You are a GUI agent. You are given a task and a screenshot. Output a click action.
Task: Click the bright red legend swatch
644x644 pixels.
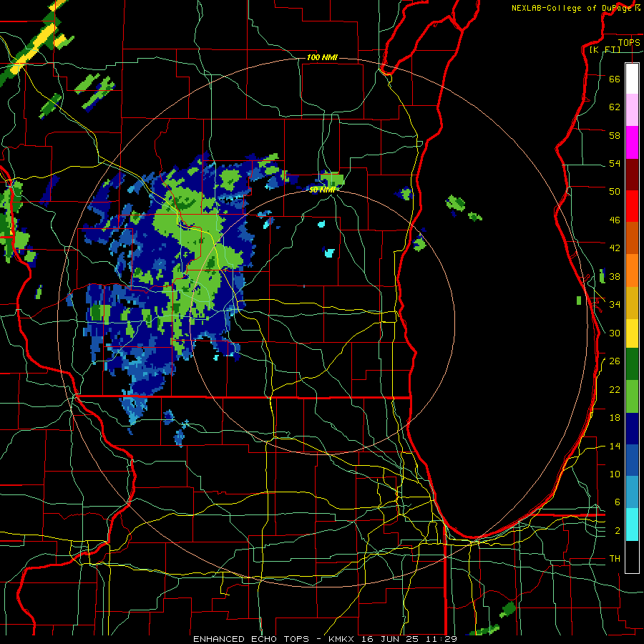632,206
